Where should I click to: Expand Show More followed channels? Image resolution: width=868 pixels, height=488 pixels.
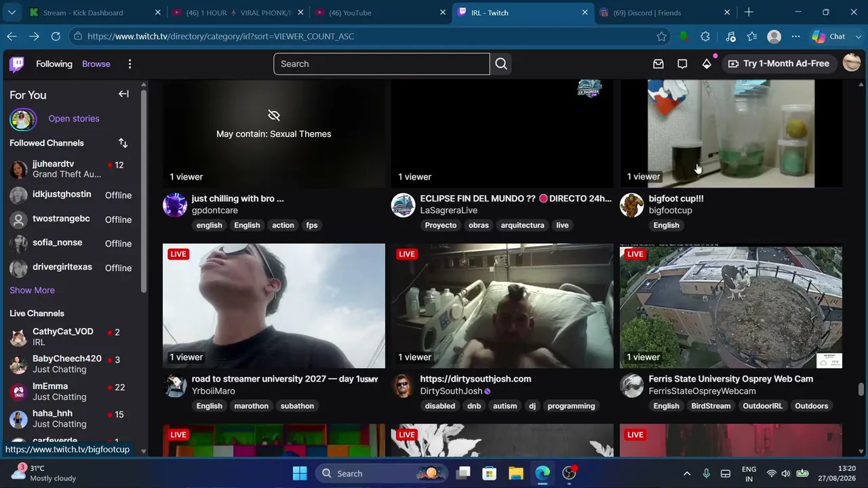(32, 290)
